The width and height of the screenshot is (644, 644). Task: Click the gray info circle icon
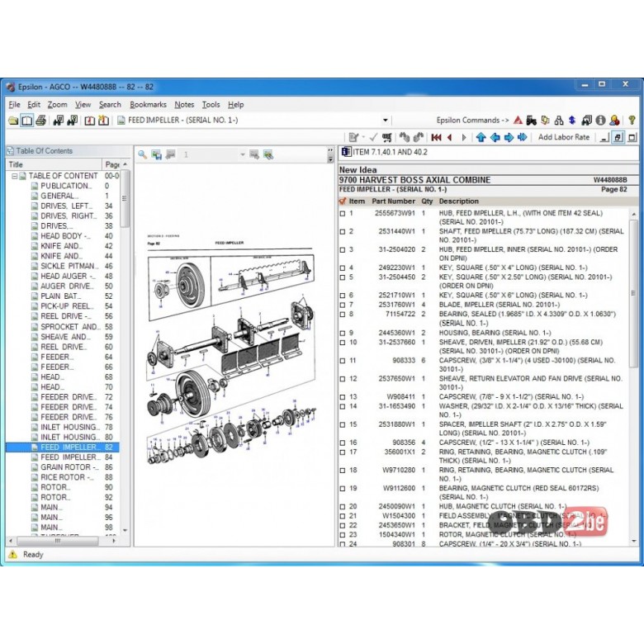point(600,121)
